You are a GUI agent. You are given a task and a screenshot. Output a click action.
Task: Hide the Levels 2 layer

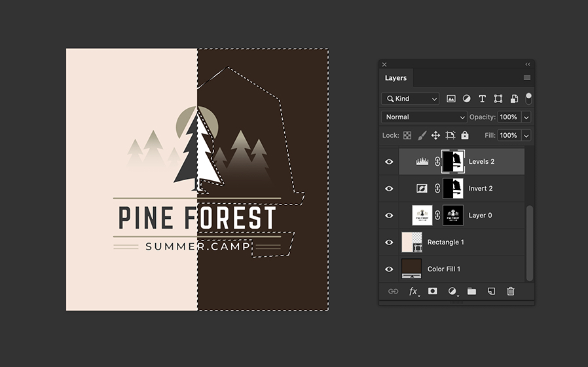tap(389, 162)
